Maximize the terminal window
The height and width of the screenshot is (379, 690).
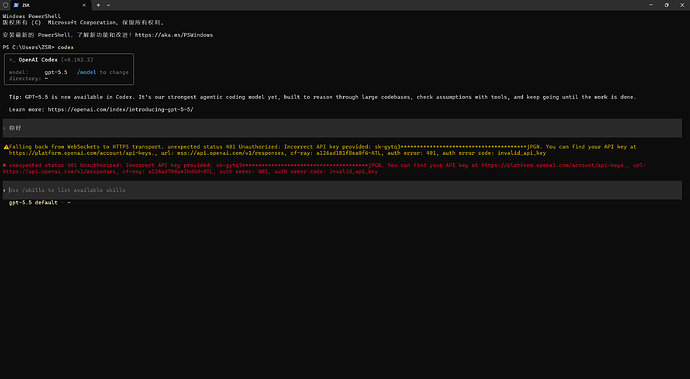(666, 5)
